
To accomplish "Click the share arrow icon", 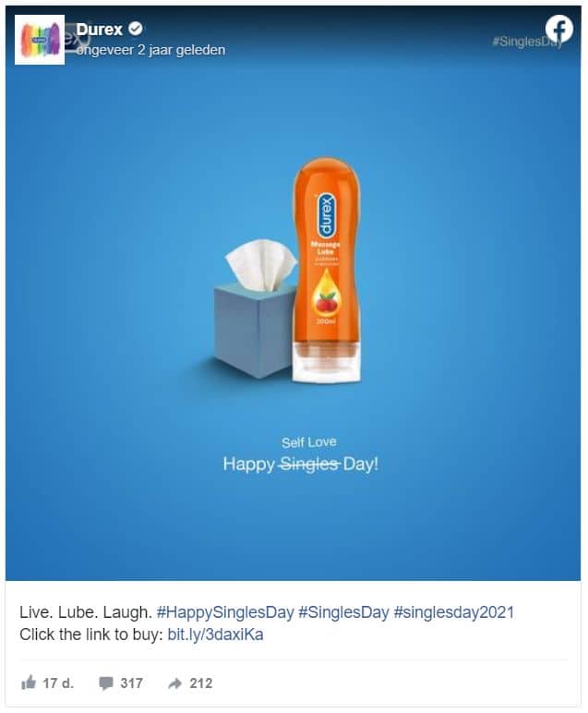I will (175, 683).
